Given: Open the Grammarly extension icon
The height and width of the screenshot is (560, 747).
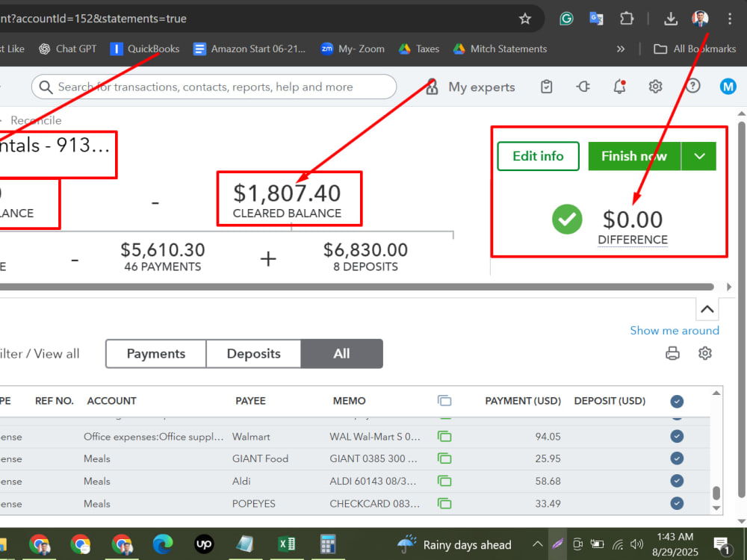Looking at the screenshot, I should [x=566, y=19].
